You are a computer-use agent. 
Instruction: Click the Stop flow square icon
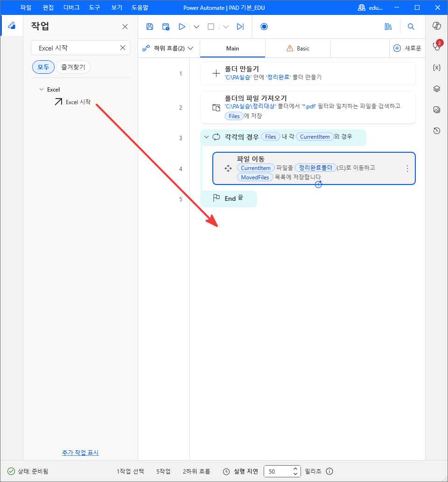pyautogui.click(x=211, y=27)
